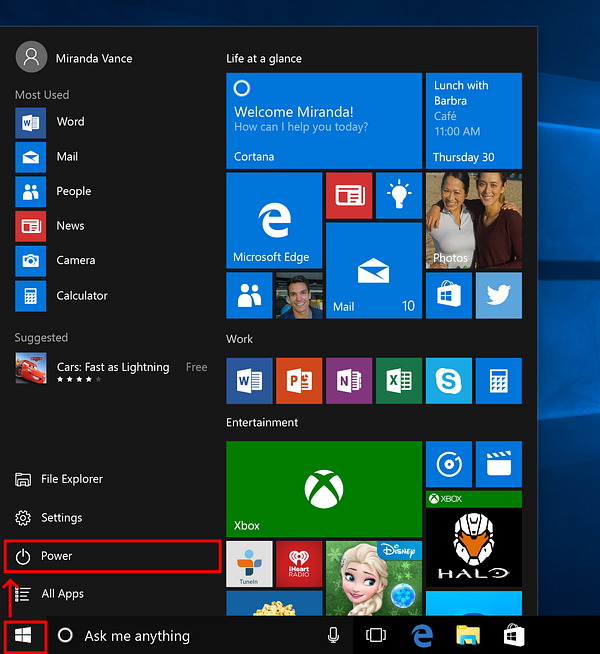Image resolution: width=600 pixels, height=654 pixels.
Task: Open Calculator from the Most Used list
Action: [x=62, y=296]
